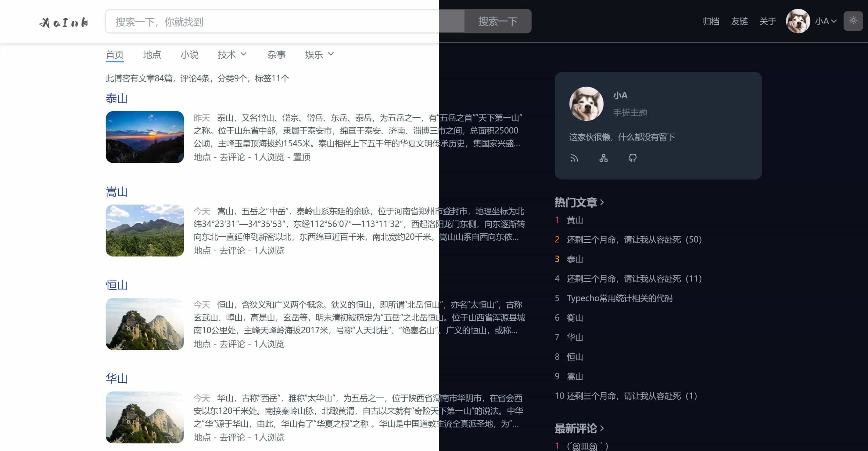Switch to the 地点 tab
This screenshot has width=868, height=451.
(x=152, y=55)
